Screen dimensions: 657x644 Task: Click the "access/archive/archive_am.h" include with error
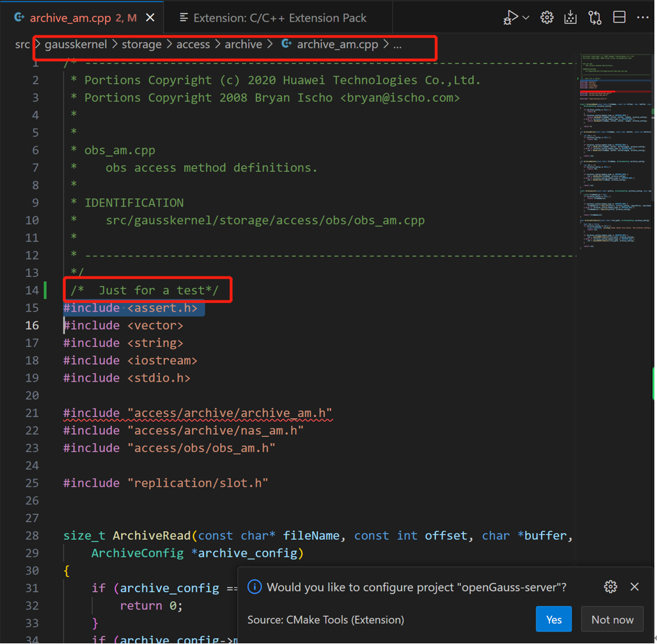tap(198, 413)
